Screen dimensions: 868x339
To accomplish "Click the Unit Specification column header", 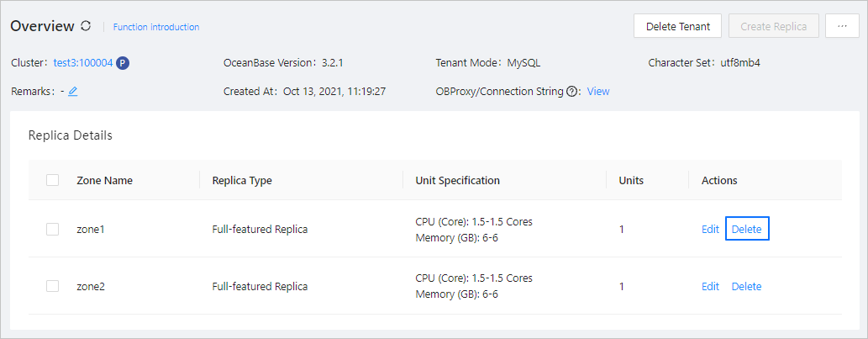I will click(x=457, y=180).
